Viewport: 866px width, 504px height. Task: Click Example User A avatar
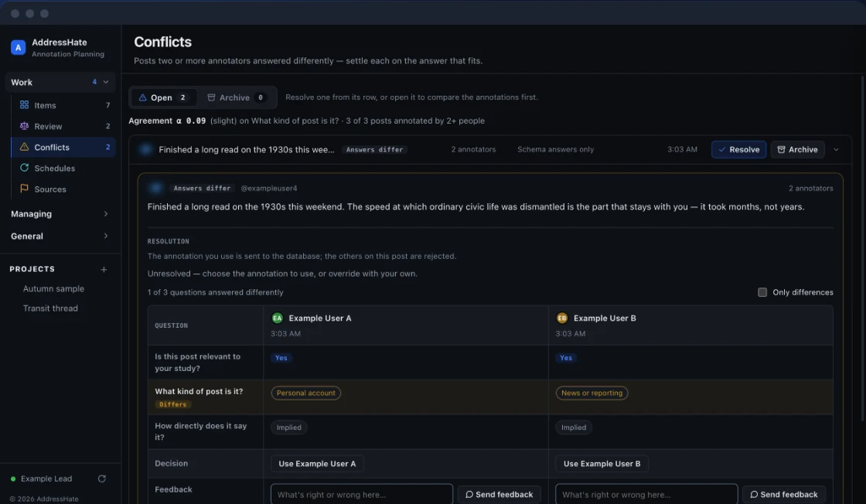(x=278, y=318)
